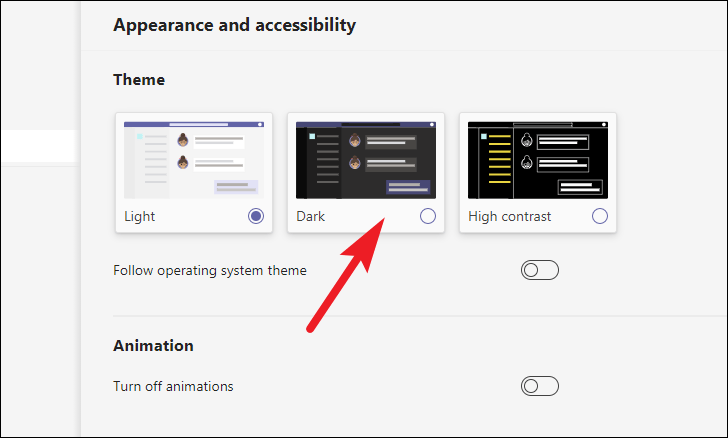Select the Dark theme radio button
Image resolution: width=728 pixels, height=438 pixels.
pos(428,216)
